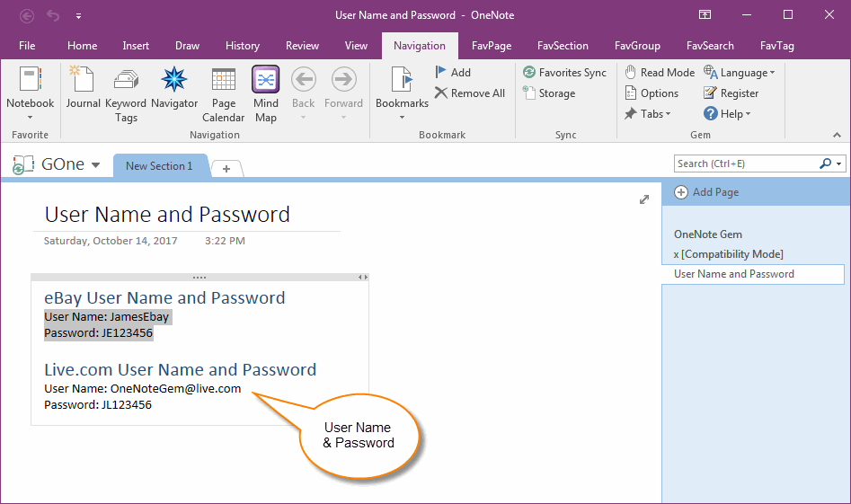Switch to the Insert tab
Screen dimensions: 851x504
coord(136,46)
